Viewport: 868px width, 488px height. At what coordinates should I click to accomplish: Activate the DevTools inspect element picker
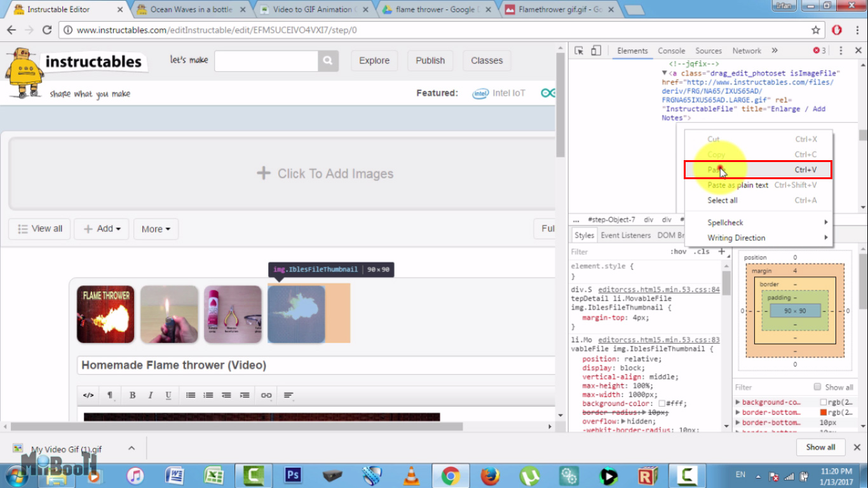[579, 51]
